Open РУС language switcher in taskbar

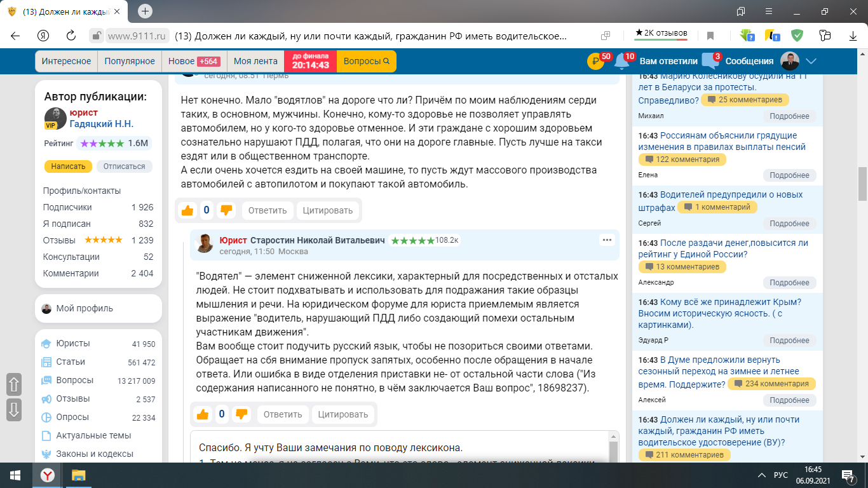click(x=780, y=475)
